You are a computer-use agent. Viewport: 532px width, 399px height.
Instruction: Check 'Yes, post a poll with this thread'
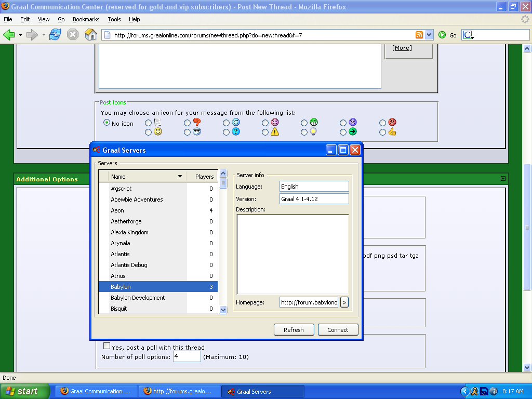107,346
